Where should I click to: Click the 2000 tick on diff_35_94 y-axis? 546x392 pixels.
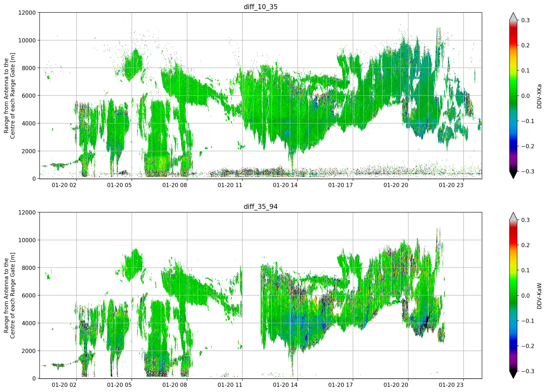[x=29, y=351]
